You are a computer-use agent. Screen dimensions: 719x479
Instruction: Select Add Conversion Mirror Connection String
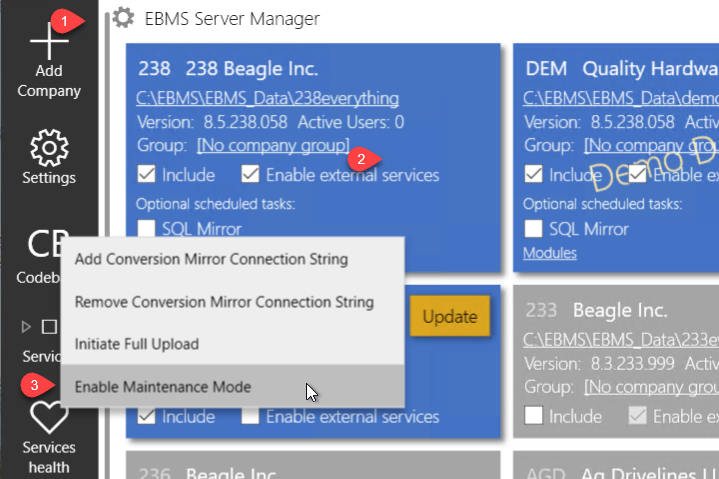pyautogui.click(x=211, y=259)
